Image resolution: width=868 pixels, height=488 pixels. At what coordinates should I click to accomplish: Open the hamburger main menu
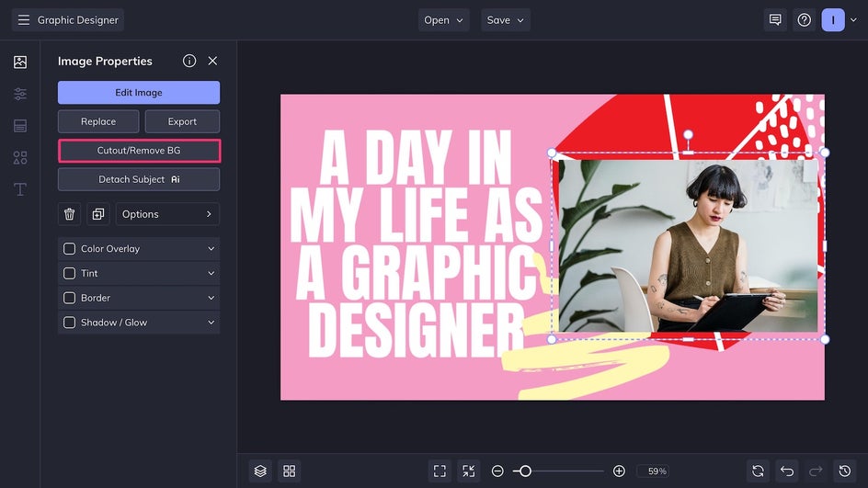(x=23, y=20)
